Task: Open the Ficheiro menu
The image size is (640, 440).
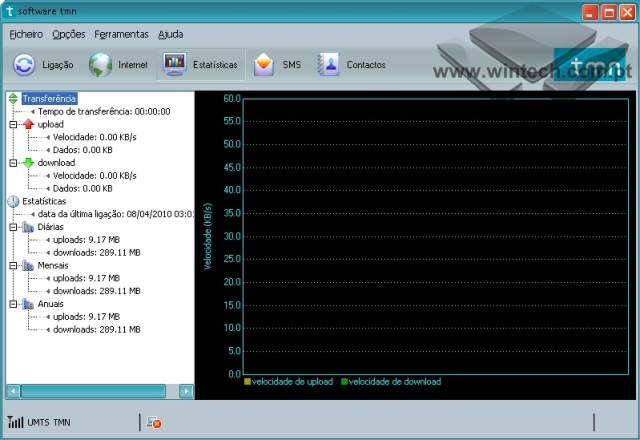Action: [x=26, y=33]
